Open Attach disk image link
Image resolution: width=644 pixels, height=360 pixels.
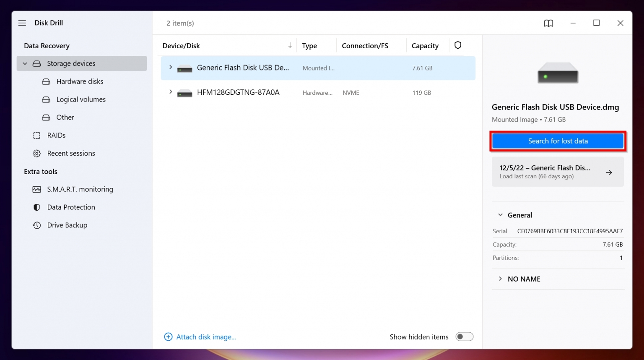[205, 337]
